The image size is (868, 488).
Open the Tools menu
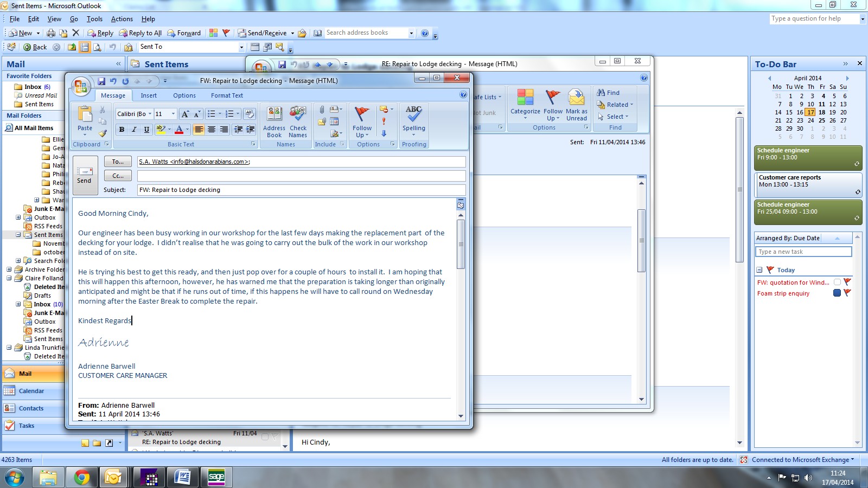[94, 19]
